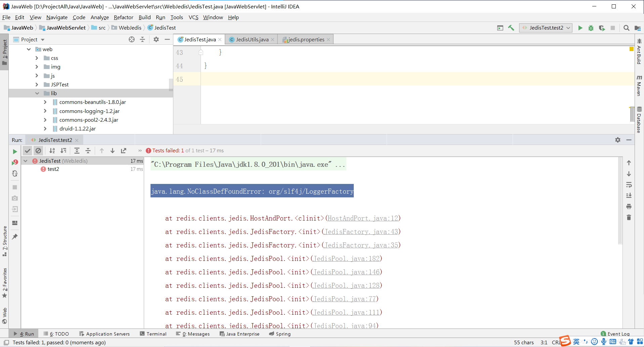Clear console output trash icon

[x=629, y=218]
